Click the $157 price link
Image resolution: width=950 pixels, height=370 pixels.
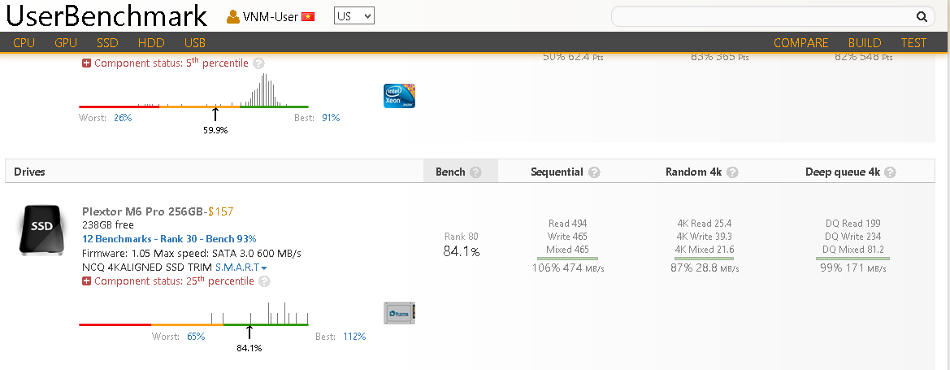point(221,211)
